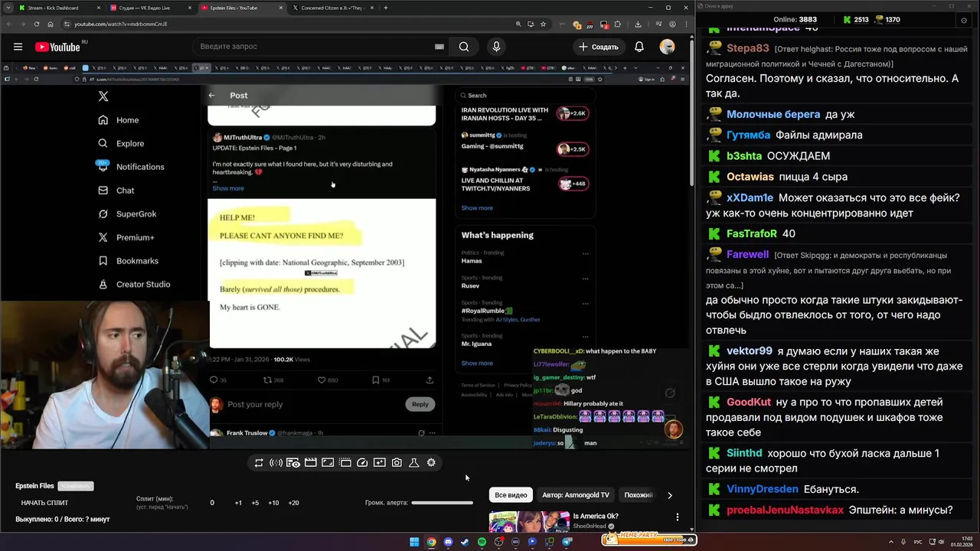Bookmark this page with the star icon
Viewport: 980px width, 551px height.
[x=542, y=24]
